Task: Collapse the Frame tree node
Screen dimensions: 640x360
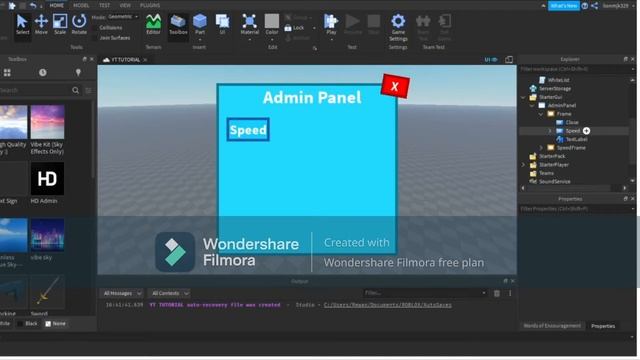Action: (540, 114)
